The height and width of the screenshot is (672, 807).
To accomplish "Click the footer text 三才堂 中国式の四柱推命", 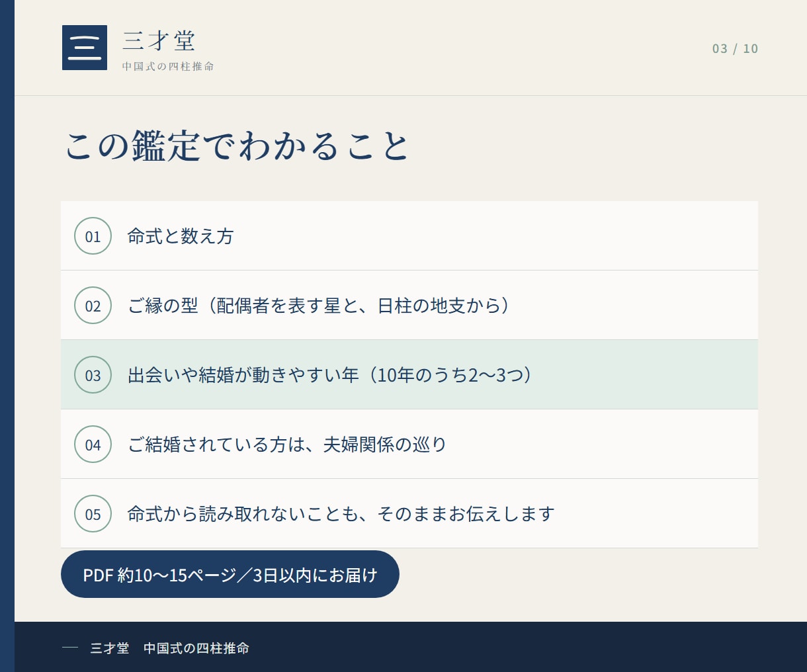I will (x=170, y=648).
